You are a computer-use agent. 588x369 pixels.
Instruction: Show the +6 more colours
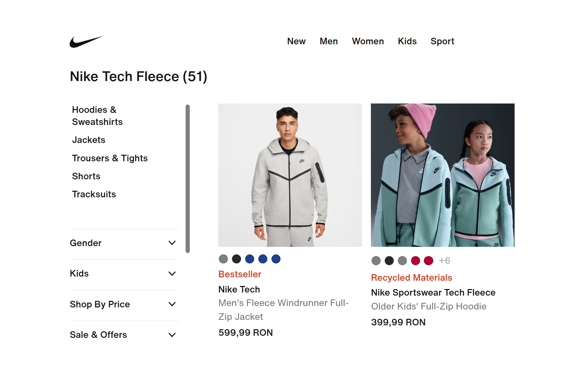click(x=444, y=261)
